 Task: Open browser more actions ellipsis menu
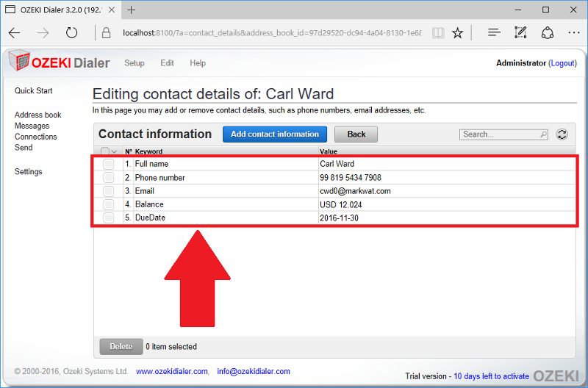(573, 33)
